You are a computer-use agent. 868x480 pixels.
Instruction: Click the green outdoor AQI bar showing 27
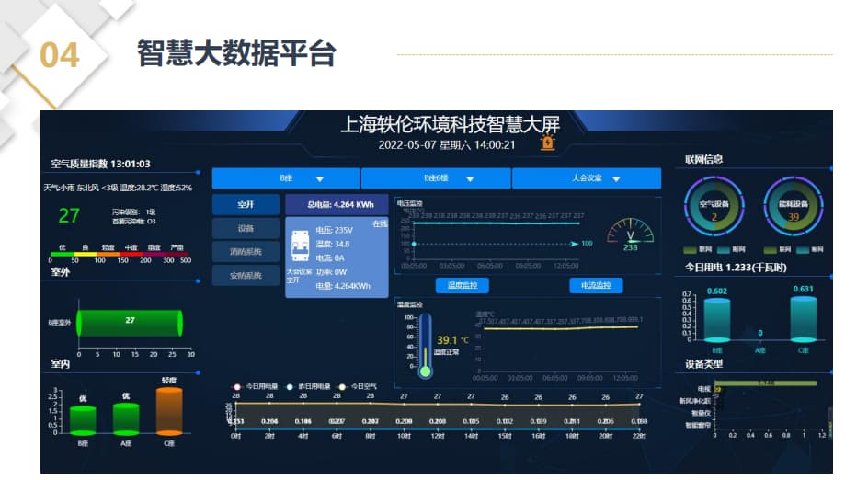(130, 324)
